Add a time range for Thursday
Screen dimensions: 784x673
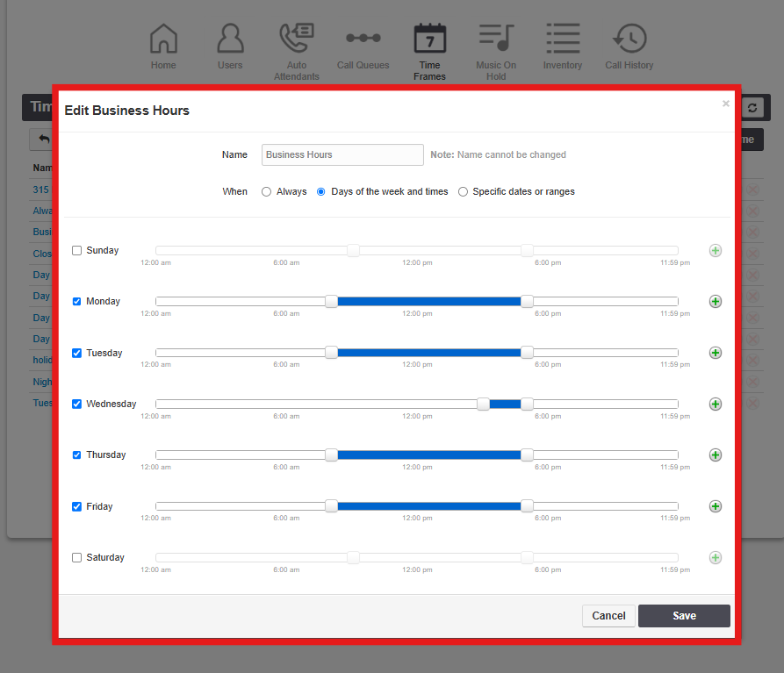coord(716,455)
